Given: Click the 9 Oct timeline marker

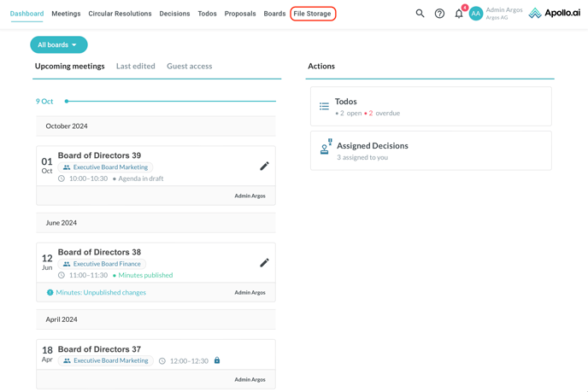Looking at the screenshot, I should [x=67, y=102].
